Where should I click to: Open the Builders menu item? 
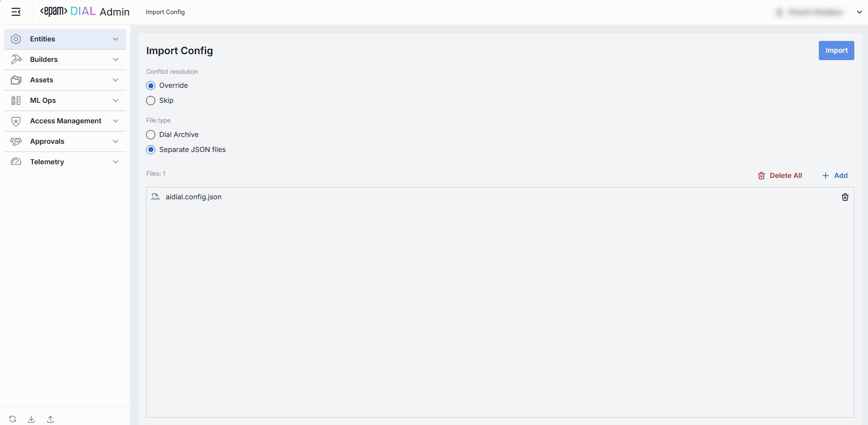tap(65, 60)
